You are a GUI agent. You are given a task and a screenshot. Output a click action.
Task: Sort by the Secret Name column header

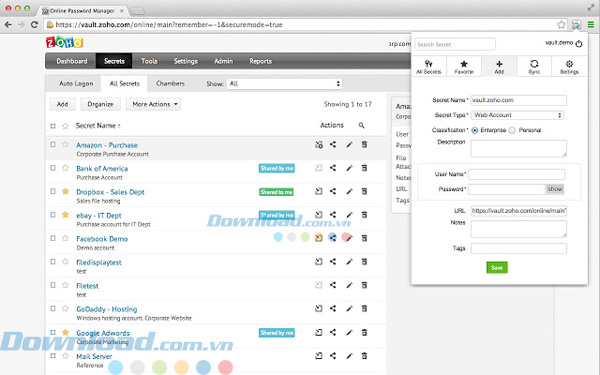pyautogui.click(x=98, y=126)
